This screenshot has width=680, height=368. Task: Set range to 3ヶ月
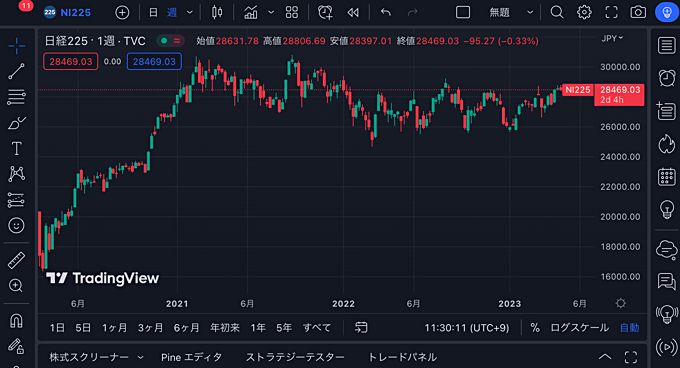150,328
